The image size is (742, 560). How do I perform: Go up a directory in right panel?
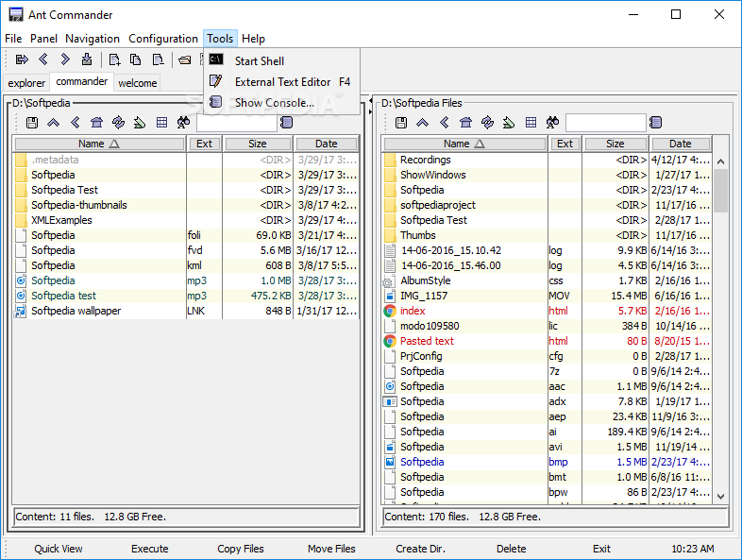coord(422,123)
